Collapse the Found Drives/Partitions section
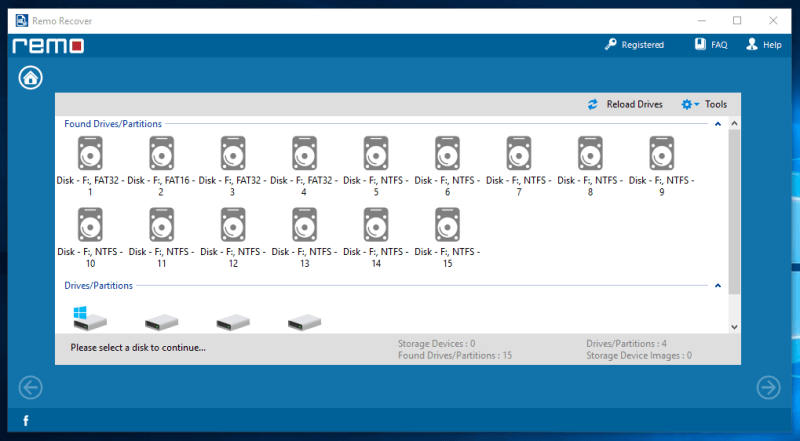800x441 pixels. [x=718, y=124]
